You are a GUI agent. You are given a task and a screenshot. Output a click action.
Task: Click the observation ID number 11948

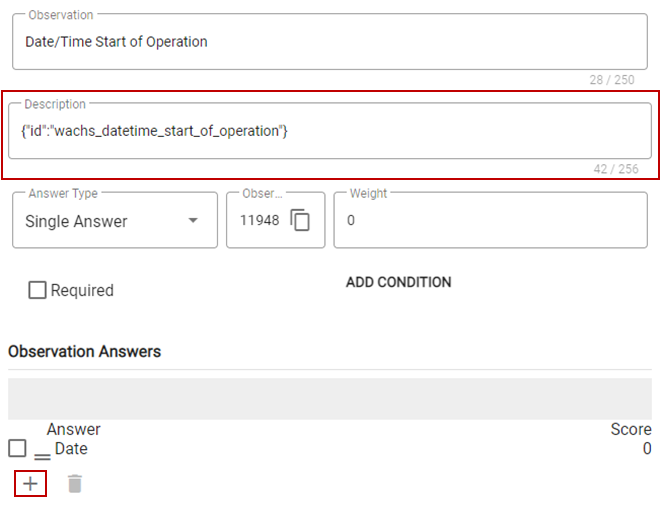(259, 220)
